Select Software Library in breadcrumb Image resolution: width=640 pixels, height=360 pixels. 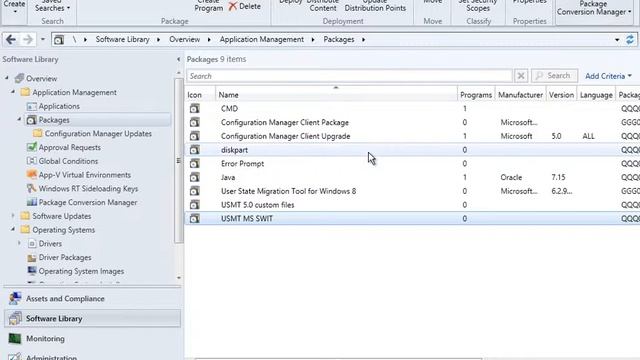[x=122, y=40]
